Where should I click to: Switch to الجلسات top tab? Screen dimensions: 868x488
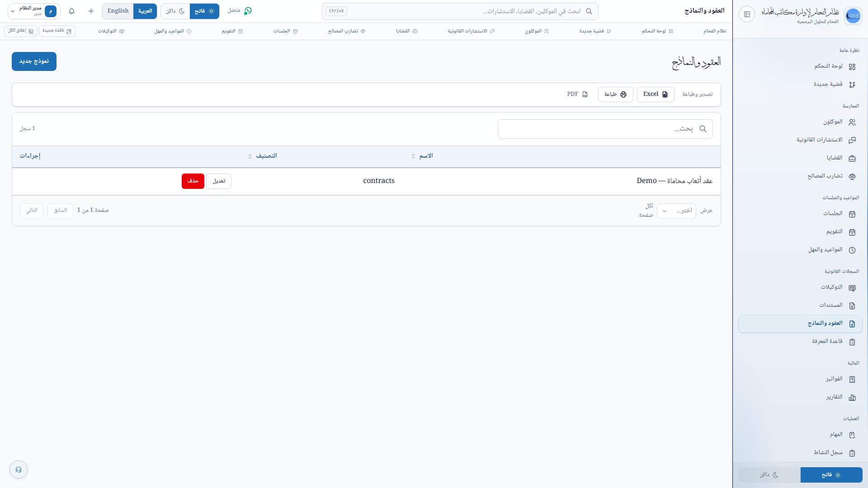pyautogui.click(x=285, y=31)
